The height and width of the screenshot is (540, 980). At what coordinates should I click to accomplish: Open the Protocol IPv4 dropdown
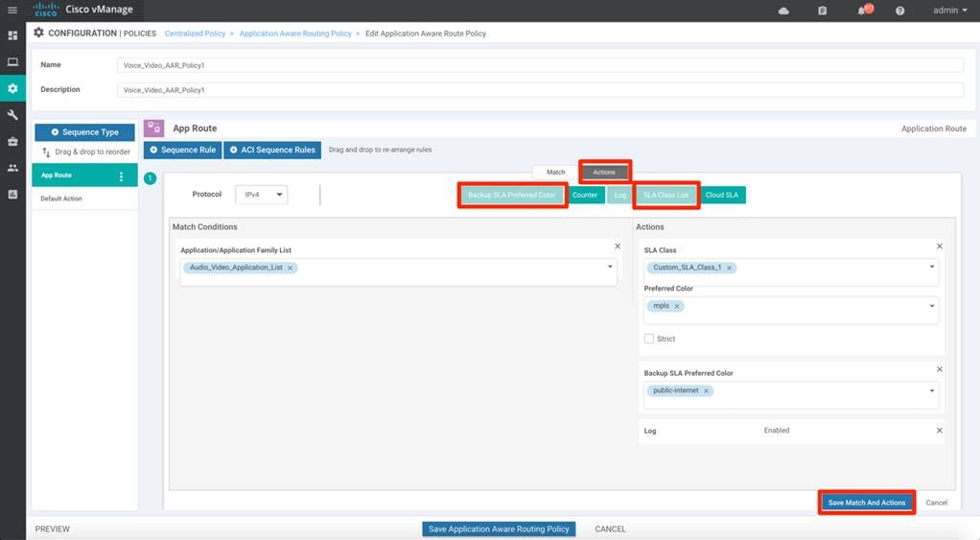[x=261, y=195]
